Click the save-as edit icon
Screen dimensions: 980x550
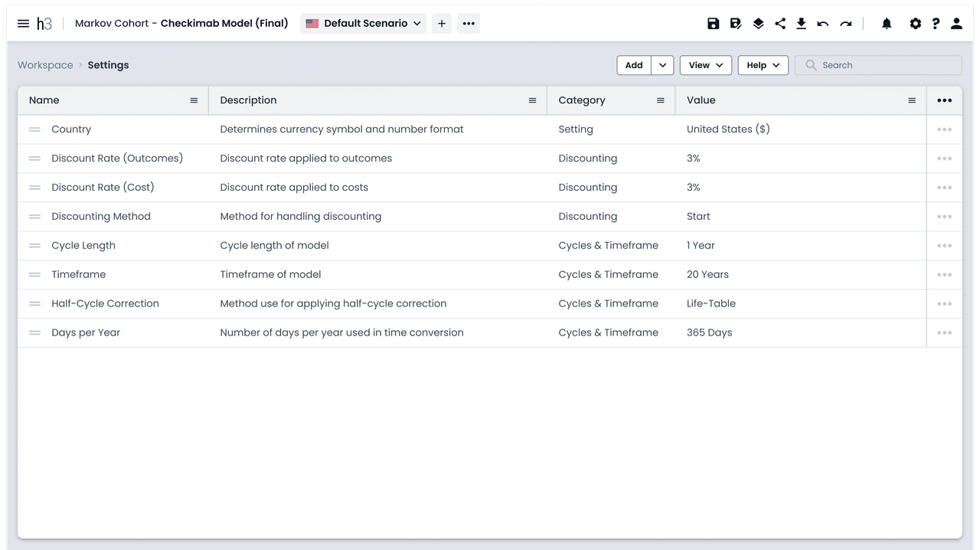(736, 24)
